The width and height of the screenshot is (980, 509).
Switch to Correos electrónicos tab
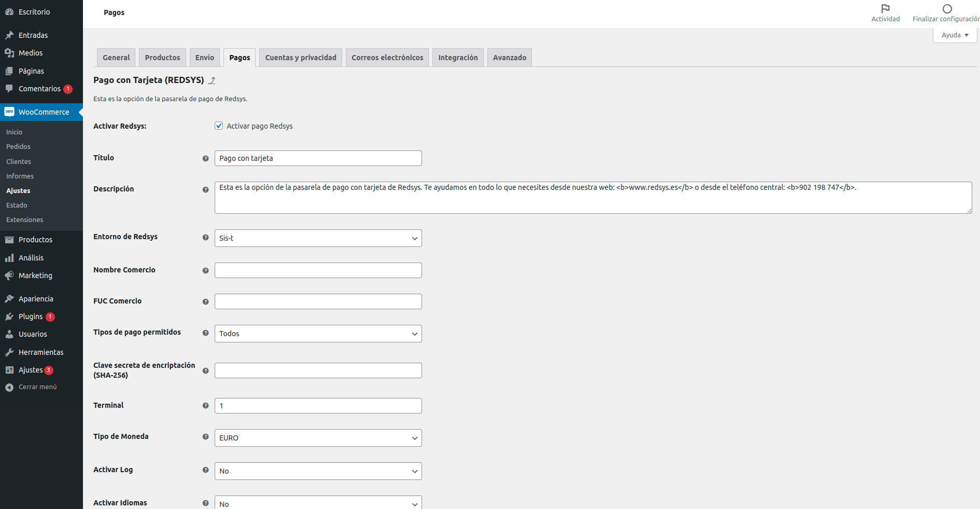(x=387, y=58)
